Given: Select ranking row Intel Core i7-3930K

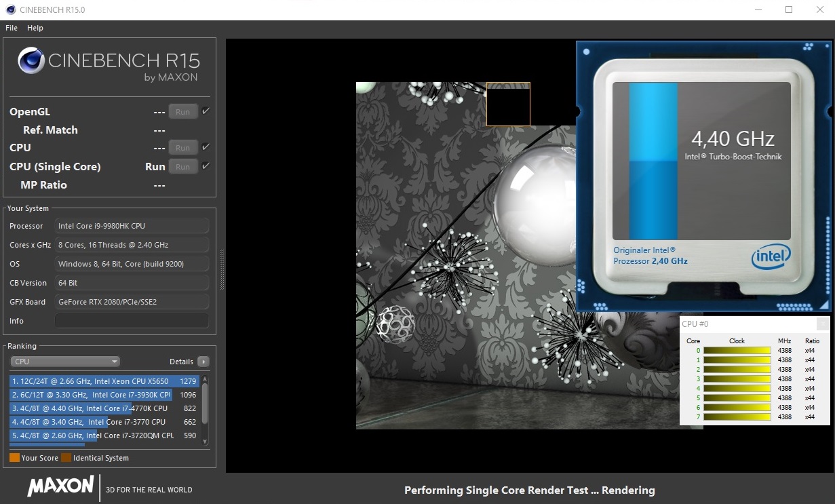Looking at the screenshot, I should click(x=104, y=395).
